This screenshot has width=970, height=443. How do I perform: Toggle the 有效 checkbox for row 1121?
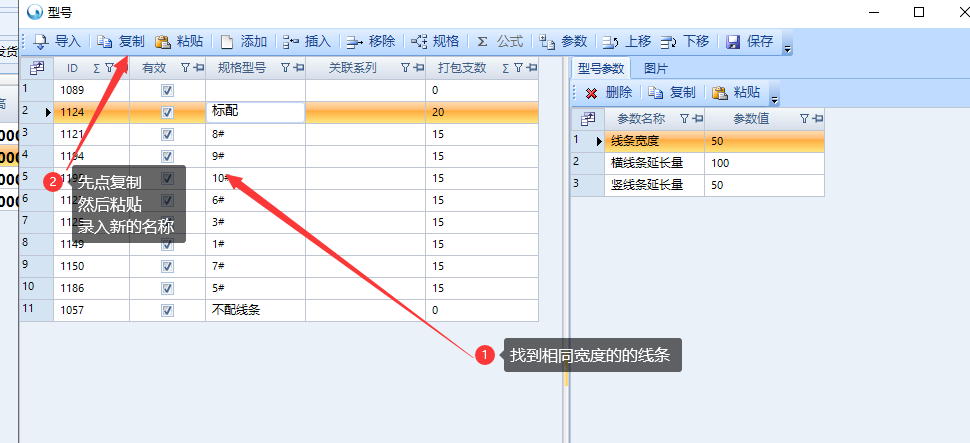[x=167, y=134]
